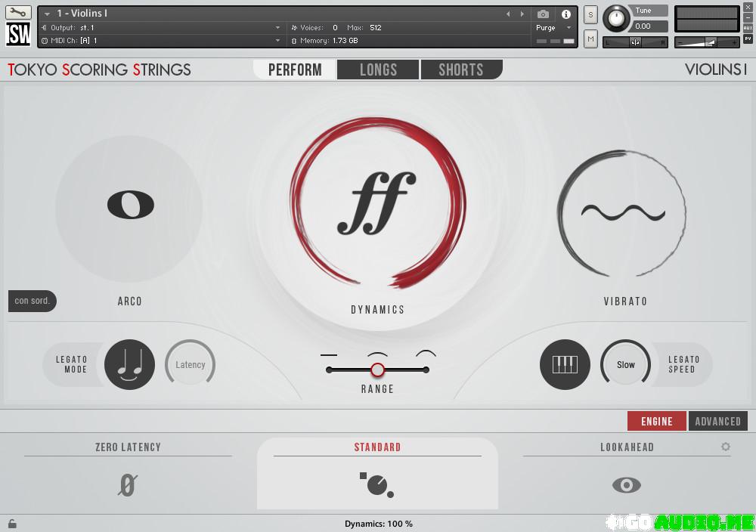
Task: Click the ISW logo icon
Action: (18, 34)
